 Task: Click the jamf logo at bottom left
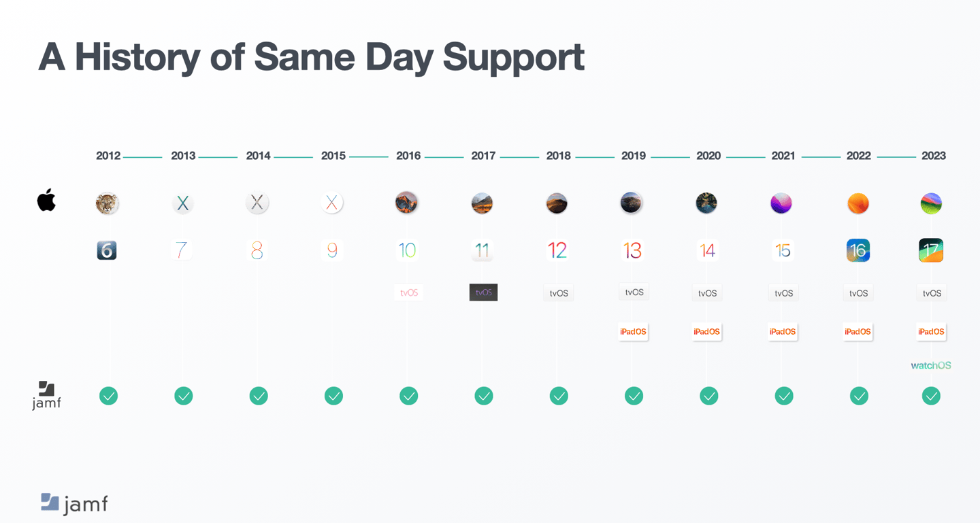click(x=74, y=503)
